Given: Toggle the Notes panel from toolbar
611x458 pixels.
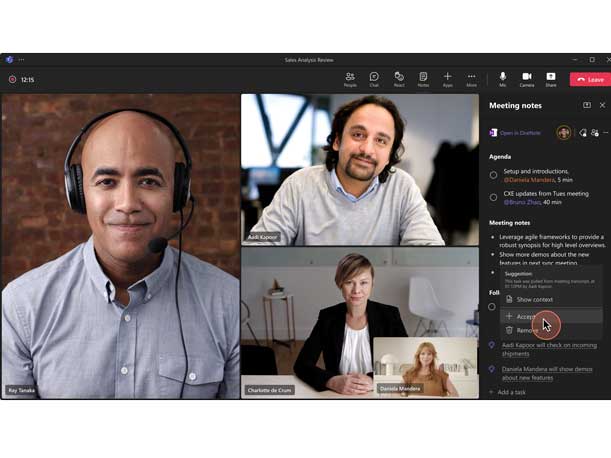Looking at the screenshot, I should pos(423,79).
